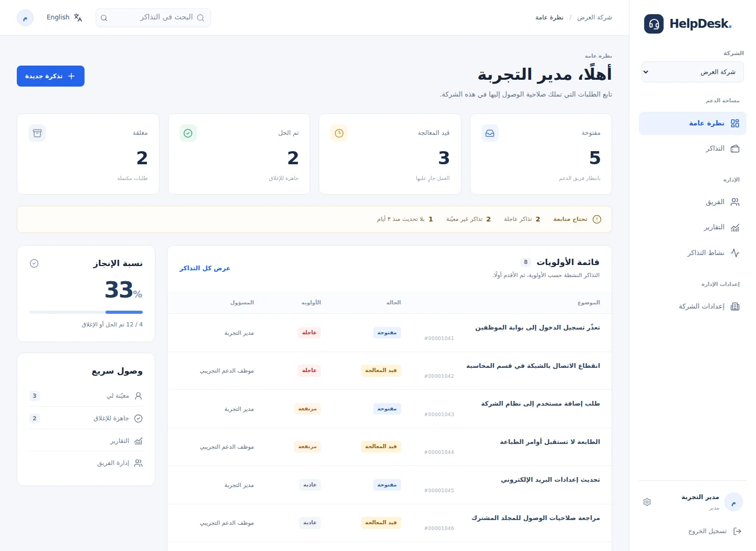Open جاهزة للإغلاق quick access link
Screen dimensions: 756x551
[x=86, y=418]
